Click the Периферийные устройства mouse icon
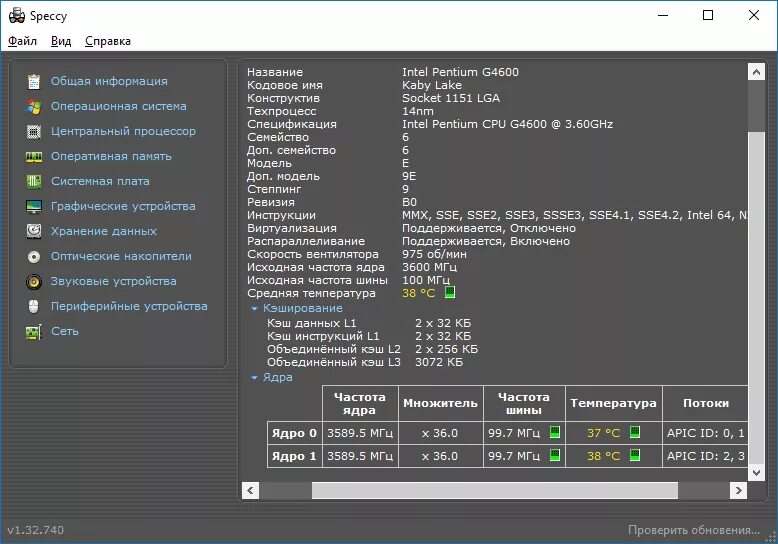Image resolution: width=778 pixels, height=544 pixels. click(x=34, y=306)
